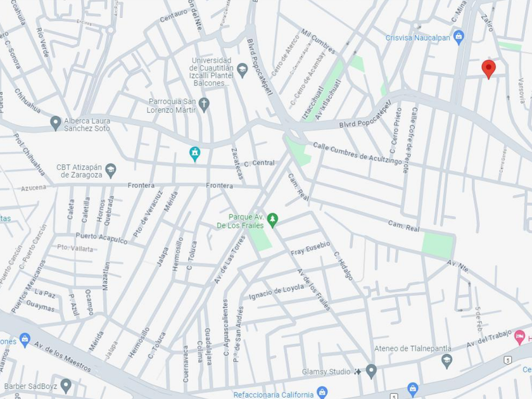Click the Refaccionaria California text label
This screenshot has width=532, height=399.
[x=274, y=395]
